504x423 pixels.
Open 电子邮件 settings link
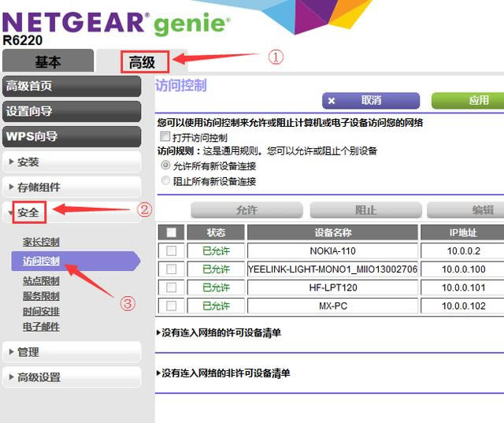tap(41, 326)
